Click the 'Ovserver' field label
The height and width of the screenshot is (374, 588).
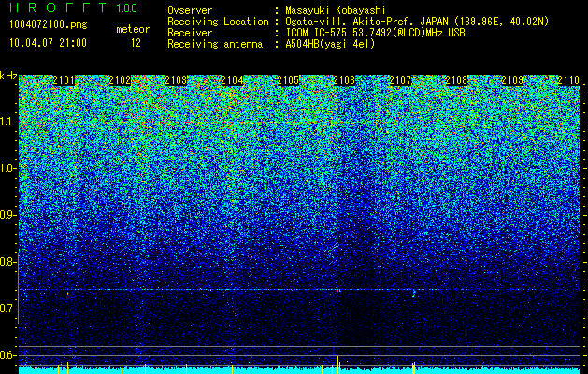point(190,10)
